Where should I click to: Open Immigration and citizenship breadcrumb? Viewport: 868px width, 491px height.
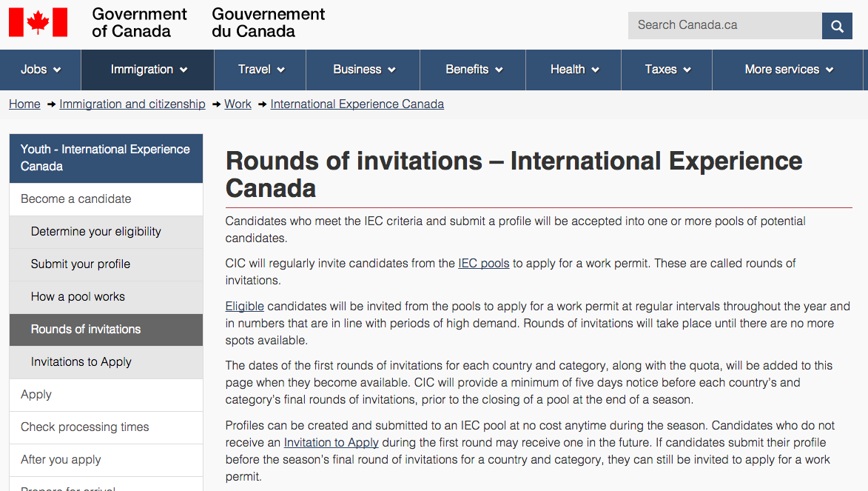click(x=132, y=104)
